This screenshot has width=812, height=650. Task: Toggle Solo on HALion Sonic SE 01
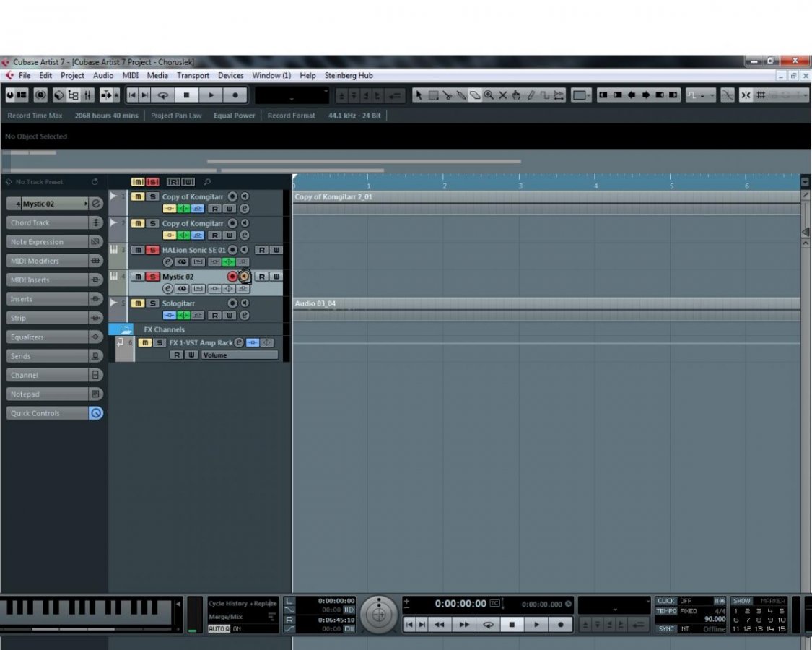click(152, 250)
